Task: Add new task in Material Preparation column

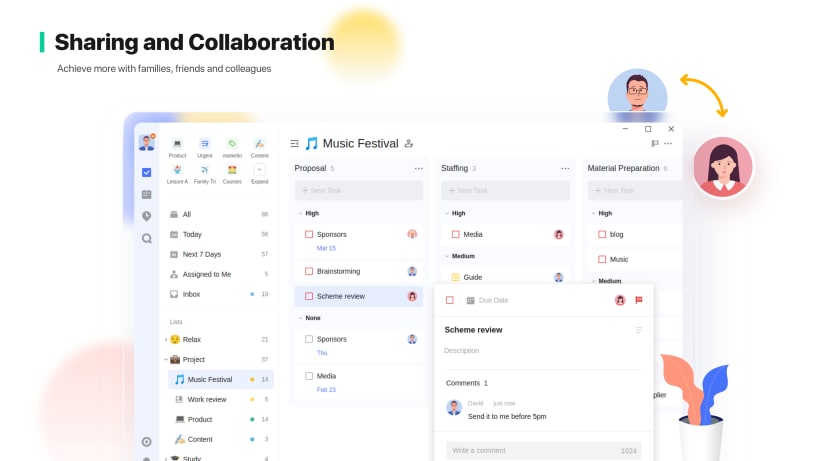Action: point(635,191)
